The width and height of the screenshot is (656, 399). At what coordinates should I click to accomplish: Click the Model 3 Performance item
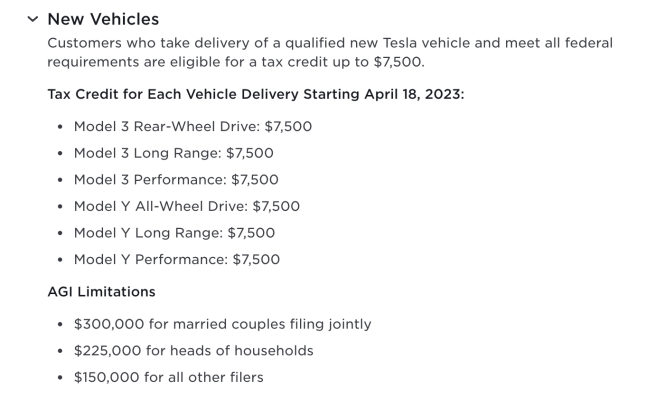point(176,180)
